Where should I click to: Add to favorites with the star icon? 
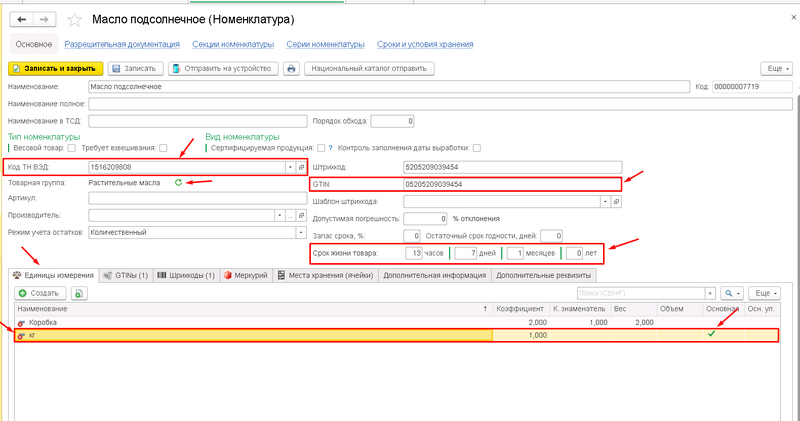click(74, 20)
